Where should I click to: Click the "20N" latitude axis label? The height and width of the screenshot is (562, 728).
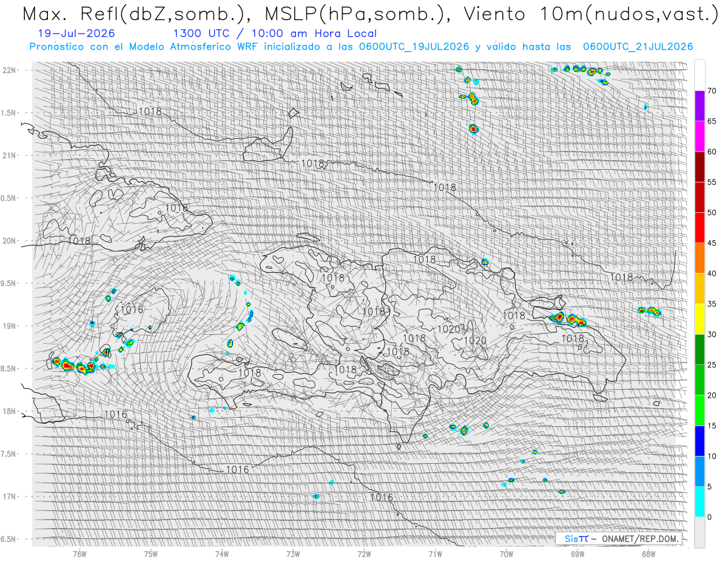[9, 241]
